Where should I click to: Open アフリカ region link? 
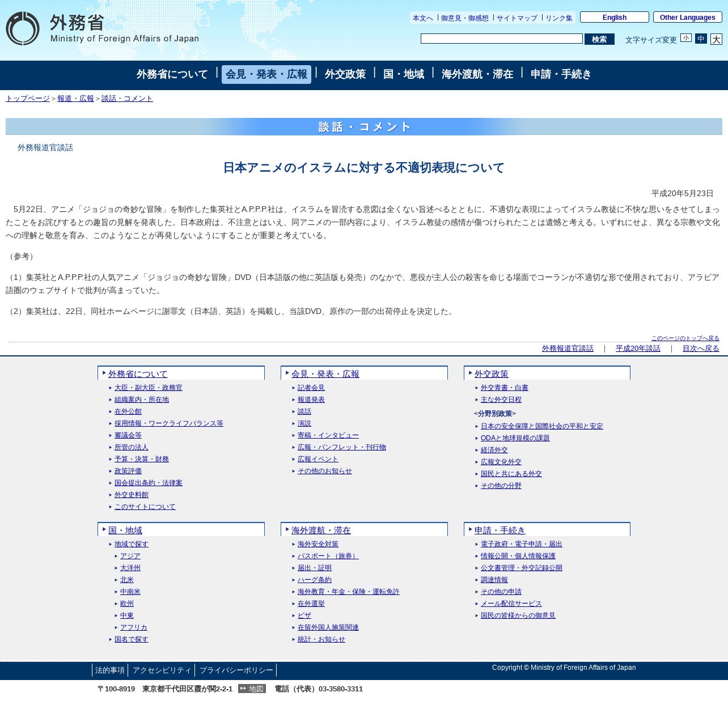[x=134, y=627]
